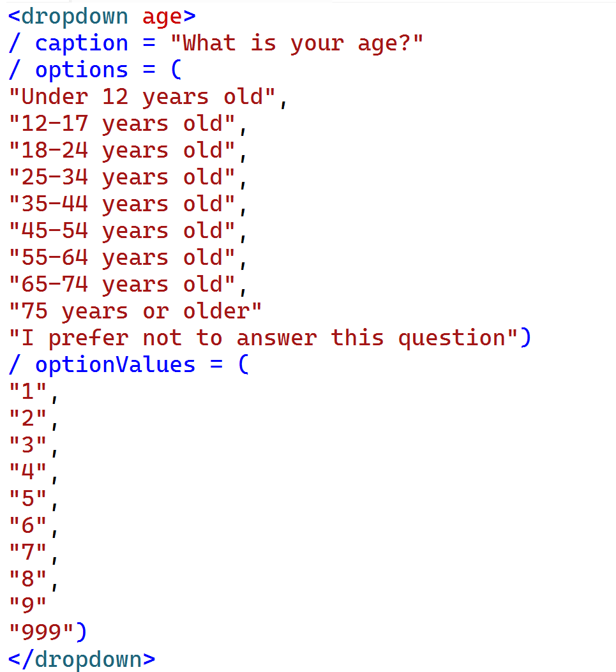Click the "Under 12 years old" string

(x=142, y=97)
